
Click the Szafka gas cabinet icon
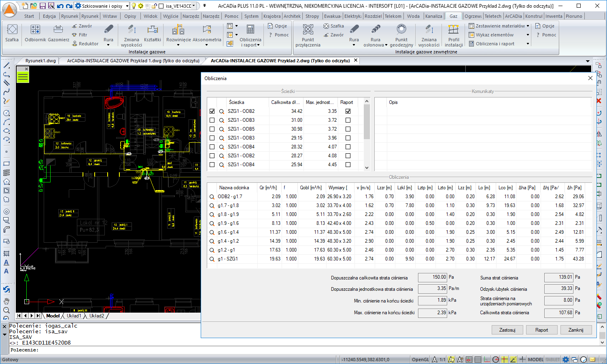point(12,32)
